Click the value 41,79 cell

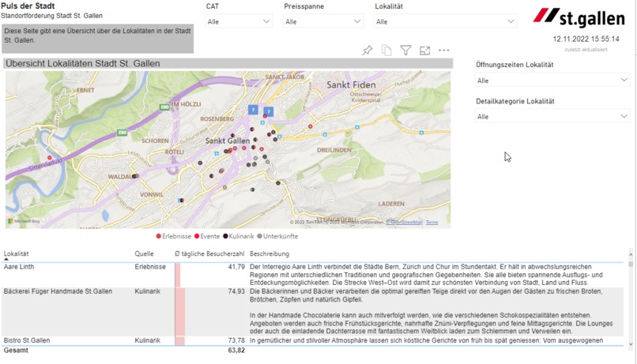point(236,267)
